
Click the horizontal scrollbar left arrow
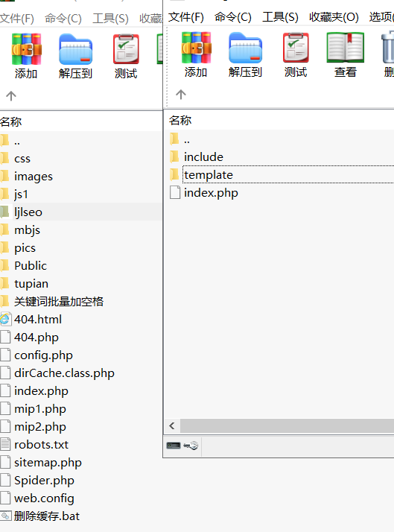172,425
